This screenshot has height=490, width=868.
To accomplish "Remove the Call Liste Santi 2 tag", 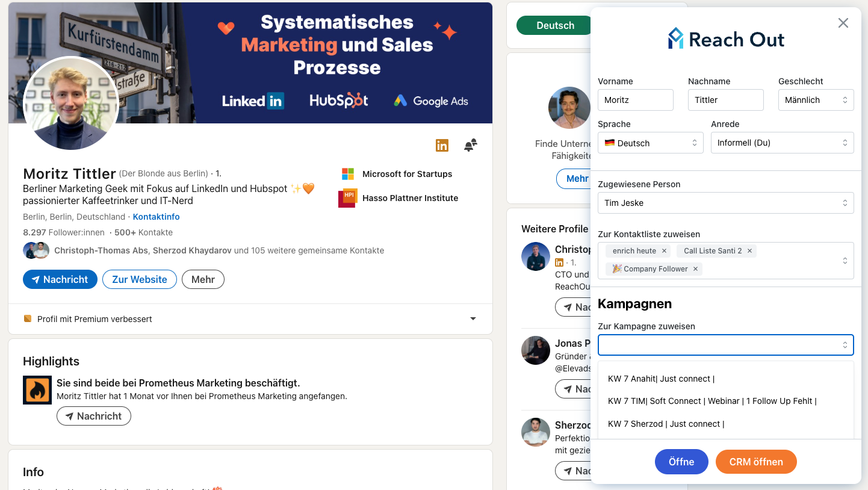I will pyautogui.click(x=749, y=251).
